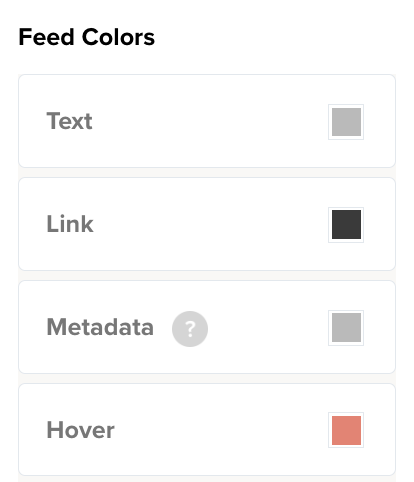Click the Feed Colors heading
Image resolution: width=414 pixels, height=482 pixels.
[87, 37]
